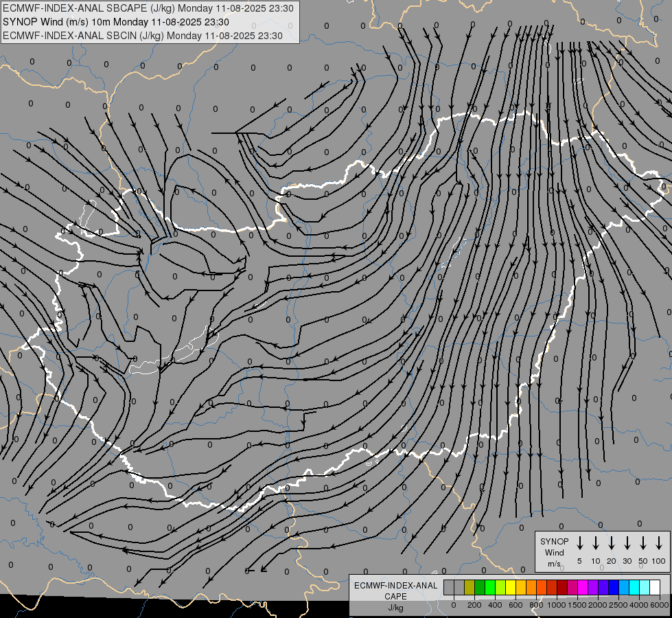This screenshot has width=672, height=618.
Task: Click the wind arrow above the 30 label
Action: [x=627, y=543]
